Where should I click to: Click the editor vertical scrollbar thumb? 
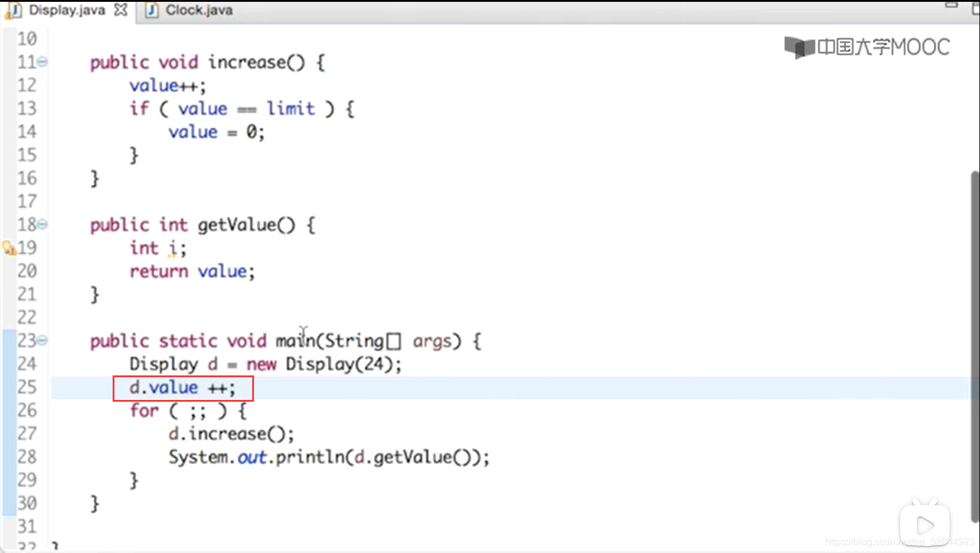[975, 346]
